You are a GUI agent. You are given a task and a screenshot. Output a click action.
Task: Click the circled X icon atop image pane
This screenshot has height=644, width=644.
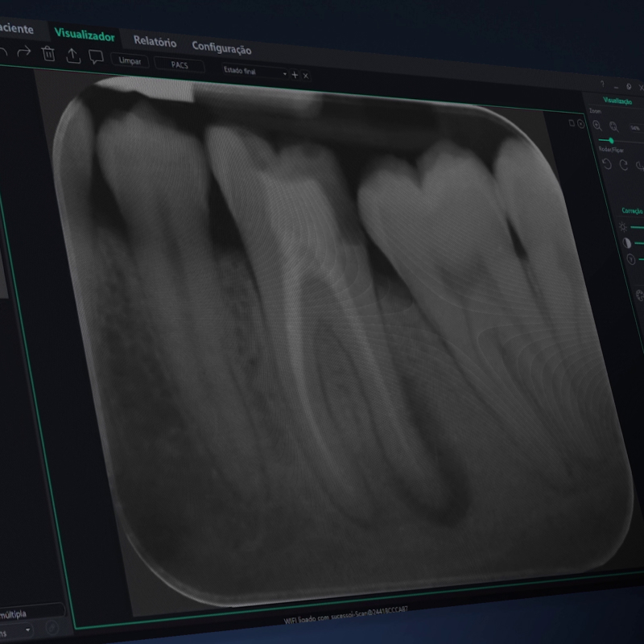pos(580,124)
